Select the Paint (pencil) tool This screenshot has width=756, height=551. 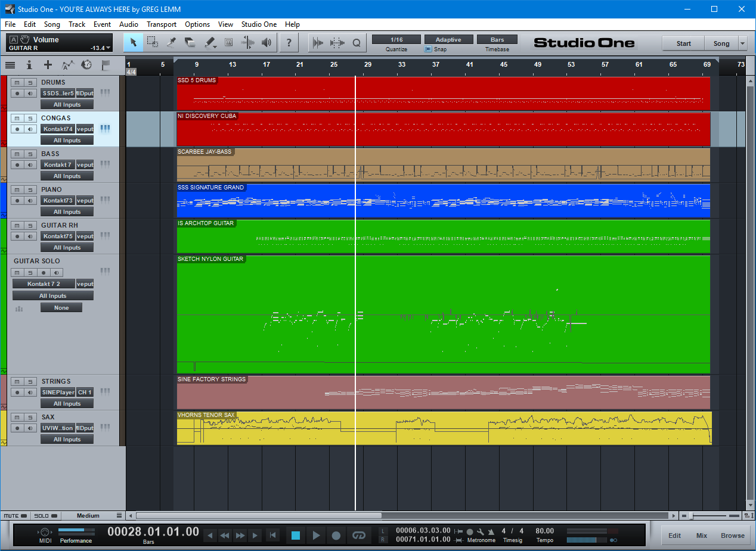pos(210,42)
